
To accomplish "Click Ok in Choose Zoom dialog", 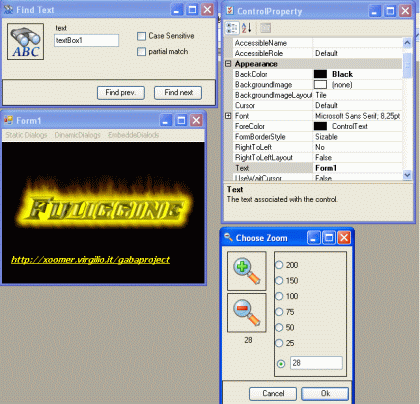I will point(325,394).
